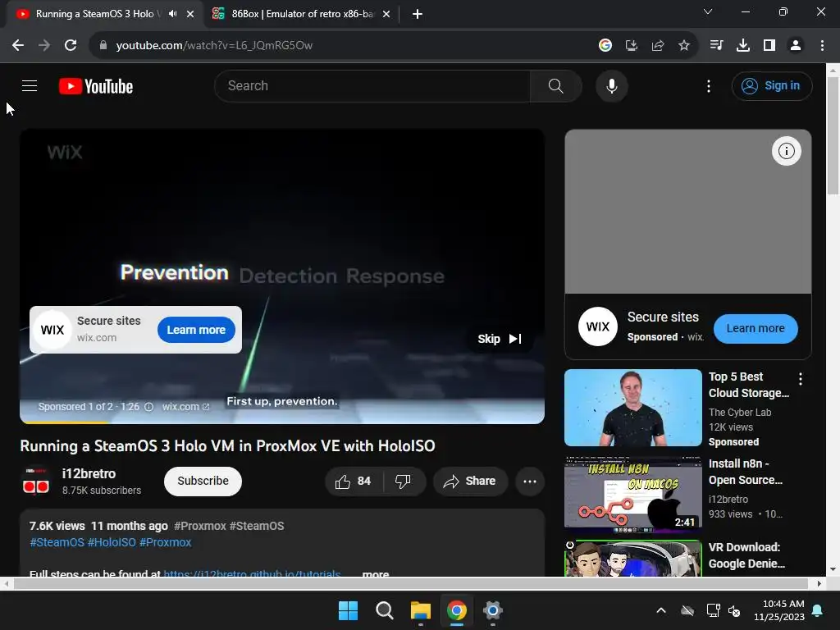The height and width of the screenshot is (630, 840).
Task: Click the address bar URL
Action: click(214, 46)
